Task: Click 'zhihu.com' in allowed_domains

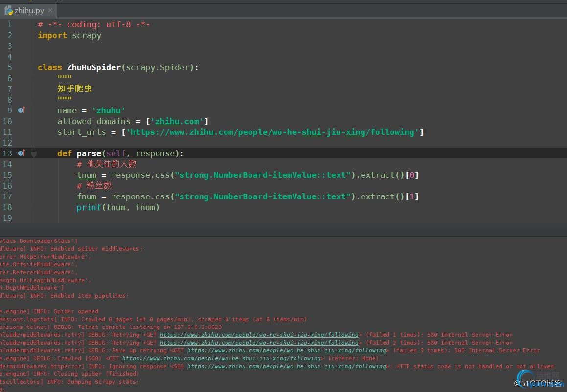Action: pyautogui.click(x=177, y=121)
